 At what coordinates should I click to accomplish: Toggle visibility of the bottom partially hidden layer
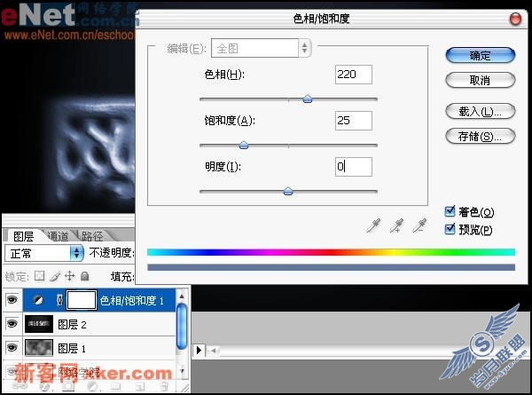[12, 371]
